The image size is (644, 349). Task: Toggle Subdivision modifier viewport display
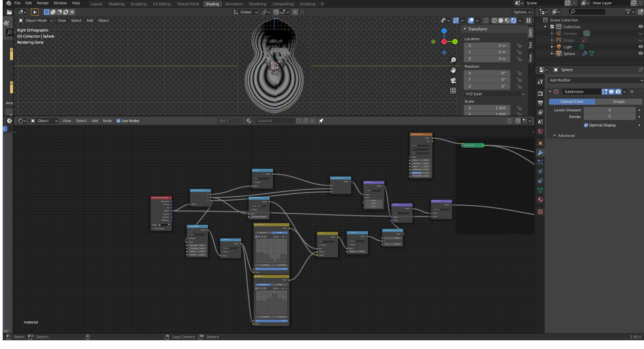coord(611,92)
